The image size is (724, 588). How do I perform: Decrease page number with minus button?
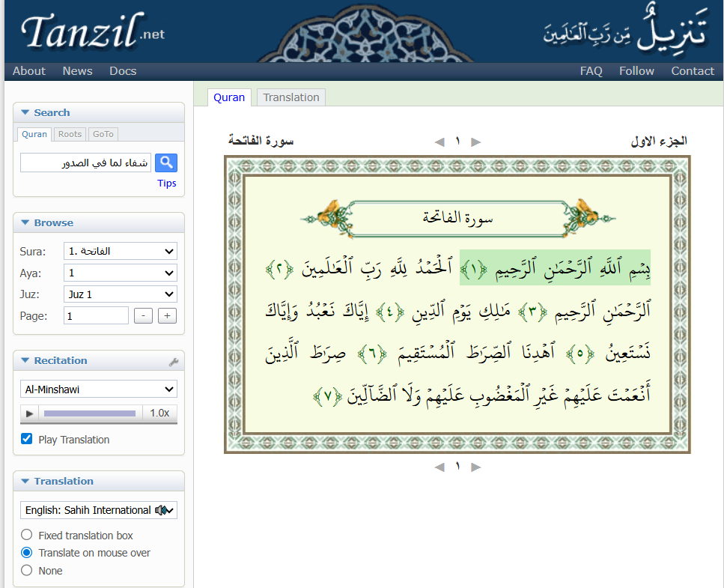(143, 316)
